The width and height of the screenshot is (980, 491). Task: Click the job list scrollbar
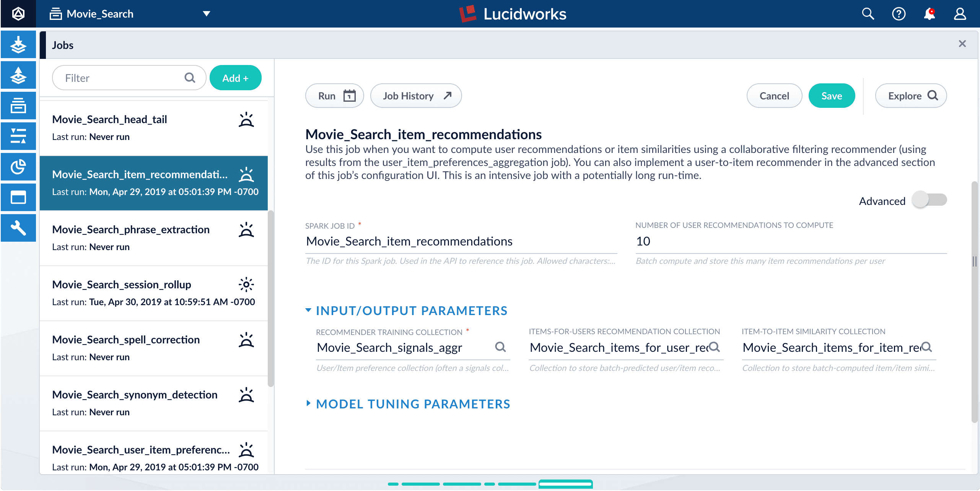(x=271, y=298)
